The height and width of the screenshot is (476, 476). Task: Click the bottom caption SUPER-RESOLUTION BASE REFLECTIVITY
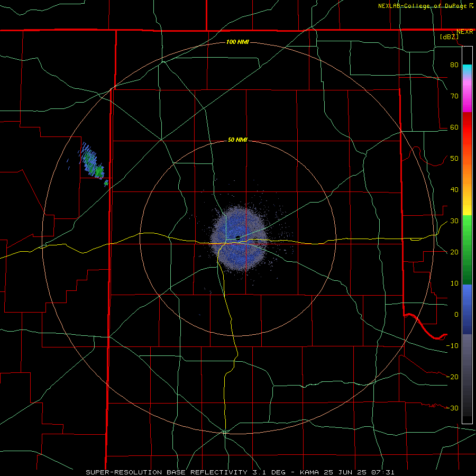[x=167, y=472]
